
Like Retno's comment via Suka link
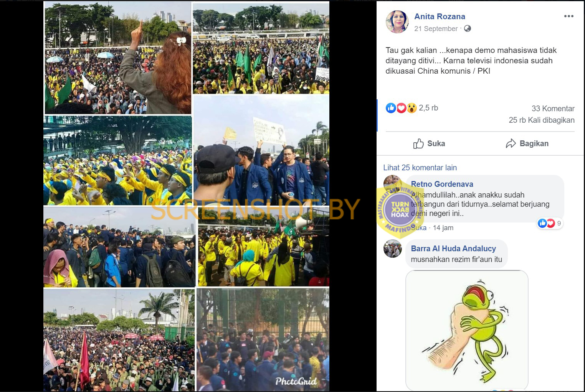click(418, 228)
